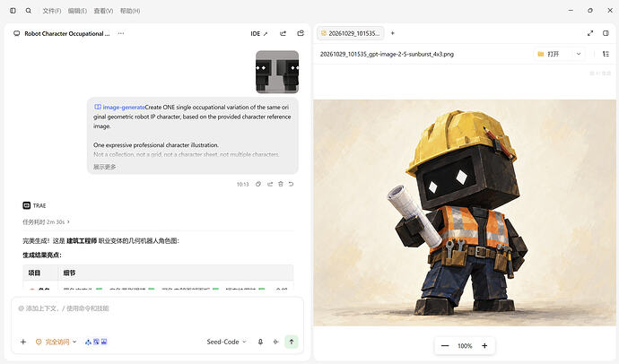The image size is (619, 364).
Task: Click the microphone voice input icon
Action: (x=260, y=342)
